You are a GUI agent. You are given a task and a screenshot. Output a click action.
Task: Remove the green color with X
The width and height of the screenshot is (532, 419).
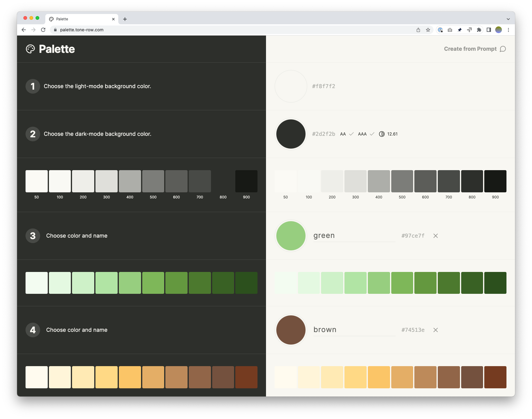pos(436,236)
